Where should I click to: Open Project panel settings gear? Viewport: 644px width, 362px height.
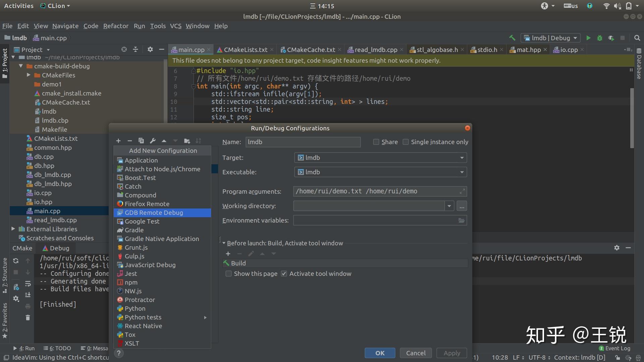pyautogui.click(x=150, y=50)
